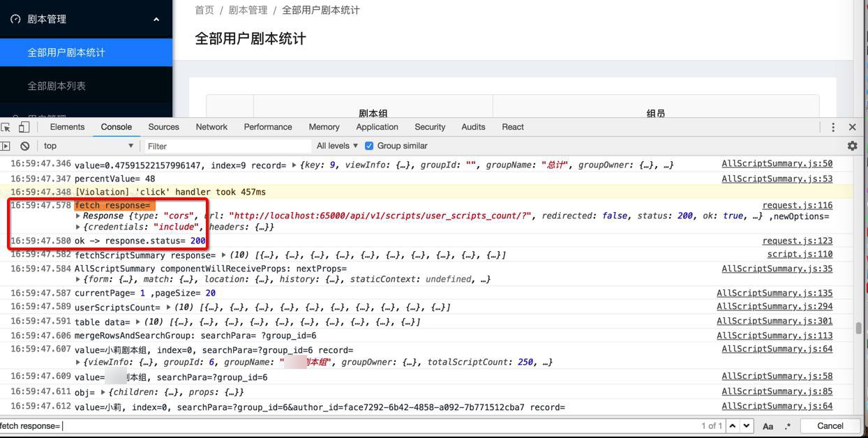The image size is (868, 438).
Task: Open source link AllScriptSummary.js:113
Action: pos(775,336)
